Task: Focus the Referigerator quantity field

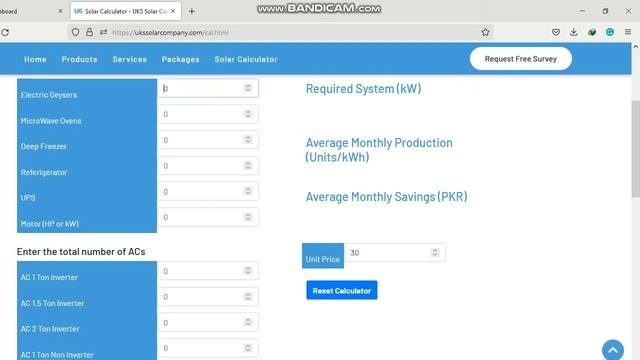Action: click(x=208, y=166)
